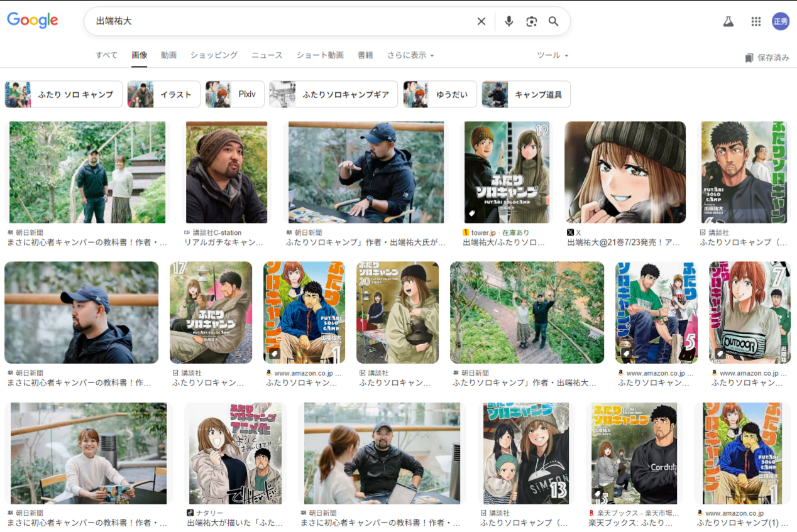
Task: Open saved items bookmark 保存済み
Action: point(767,58)
